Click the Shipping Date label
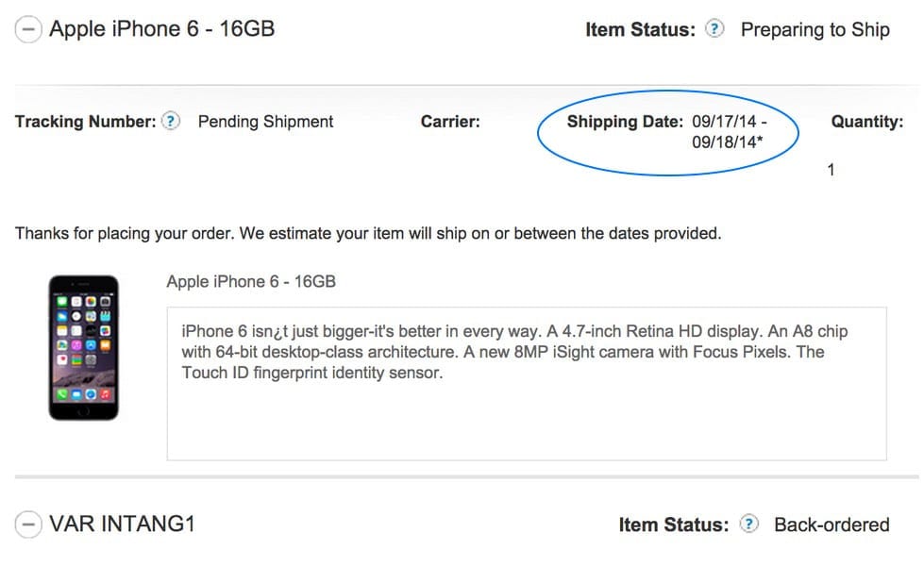The width and height of the screenshot is (924, 566). click(624, 122)
